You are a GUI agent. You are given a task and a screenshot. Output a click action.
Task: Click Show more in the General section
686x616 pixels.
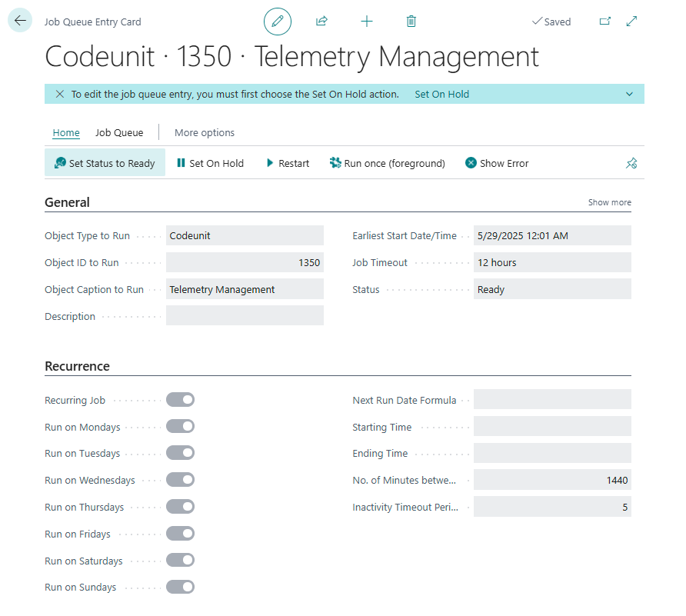point(609,202)
